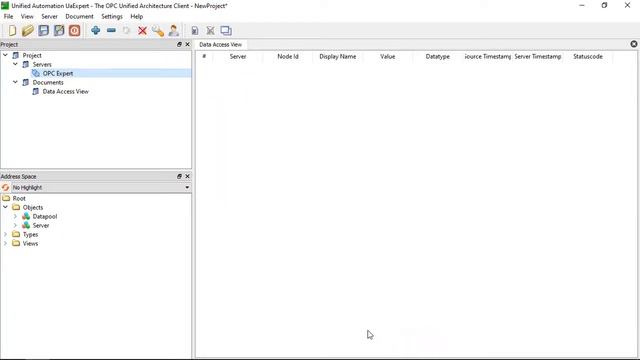
Task: Select the Views folder
Action: pyautogui.click(x=30, y=243)
